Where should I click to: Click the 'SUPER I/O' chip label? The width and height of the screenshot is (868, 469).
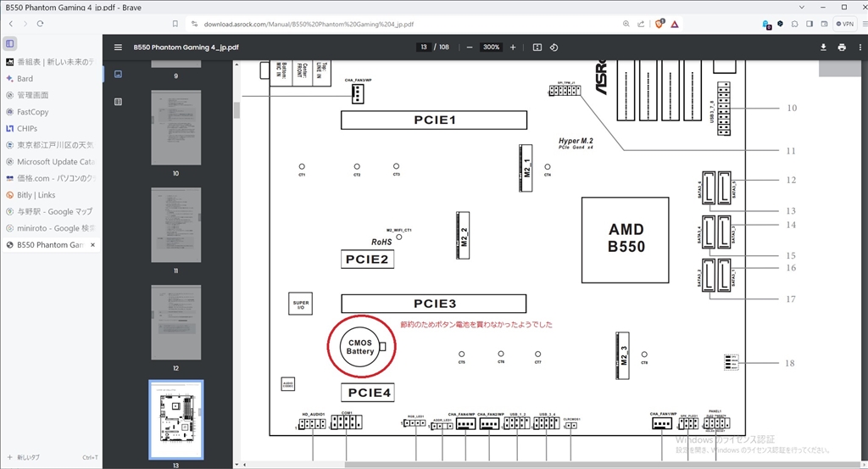301,304
